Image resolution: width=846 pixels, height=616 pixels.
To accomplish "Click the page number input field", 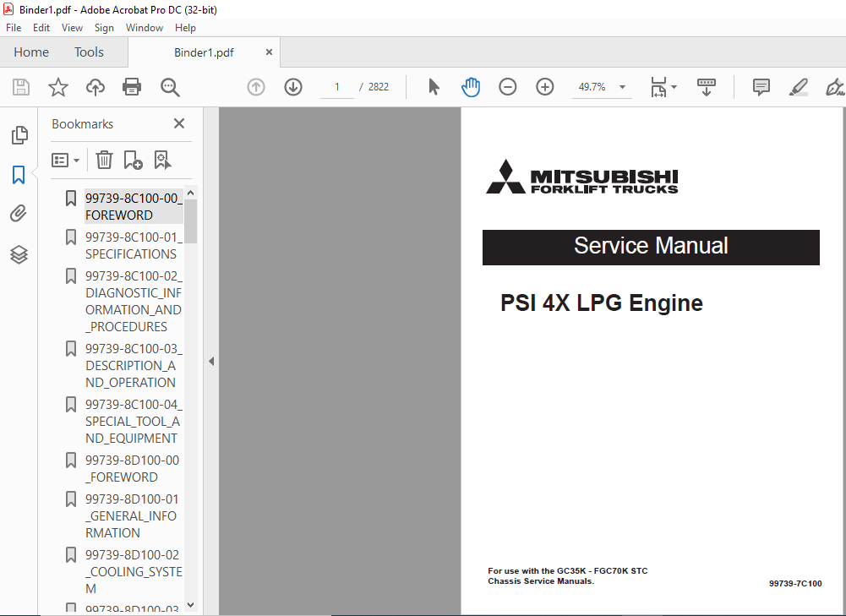I will [x=337, y=87].
